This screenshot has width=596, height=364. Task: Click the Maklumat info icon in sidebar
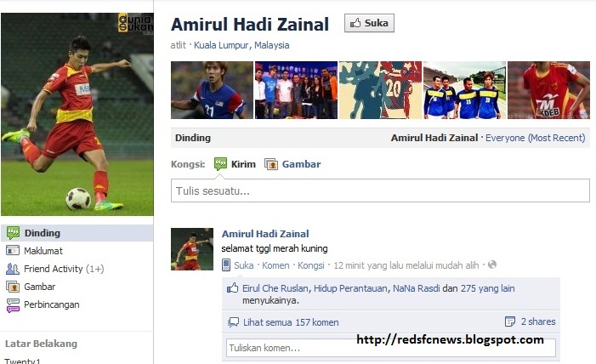pos(13,250)
